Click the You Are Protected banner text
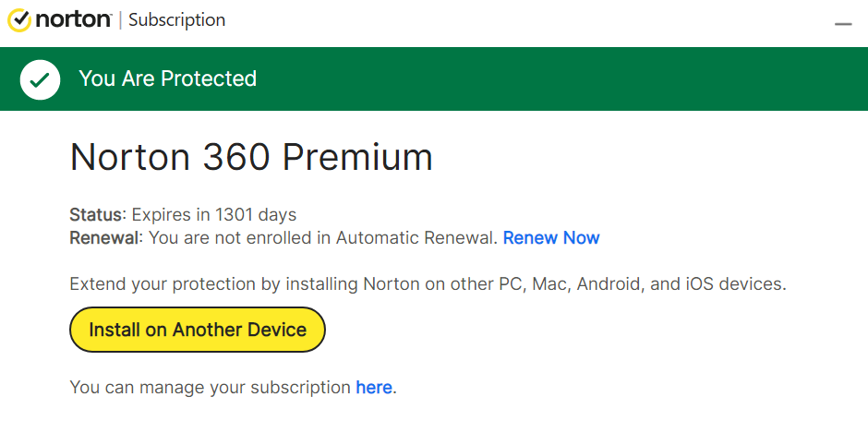 pyautogui.click(x=167, y=79)
